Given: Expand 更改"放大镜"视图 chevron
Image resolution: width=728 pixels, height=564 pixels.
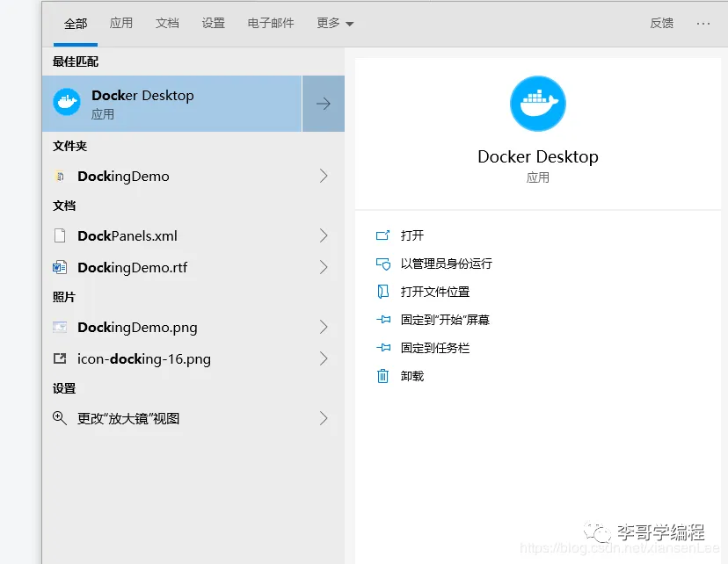Looking at the screenshot, I should [x=324, y=418].
